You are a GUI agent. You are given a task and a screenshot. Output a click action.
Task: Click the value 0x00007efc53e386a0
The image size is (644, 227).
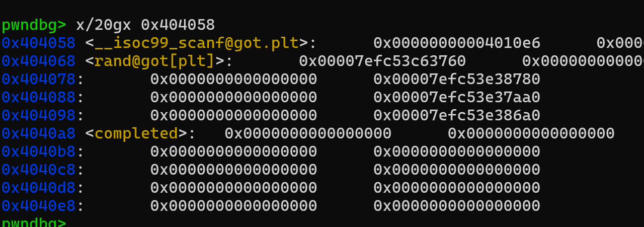pos(457,115)
